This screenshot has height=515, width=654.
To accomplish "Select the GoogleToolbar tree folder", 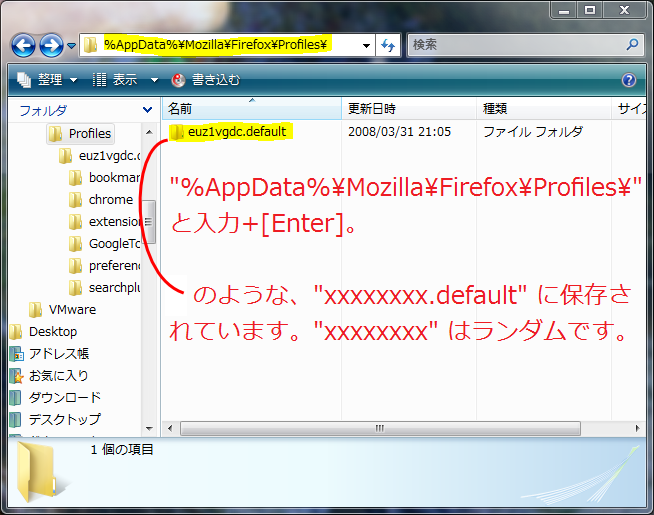I will point(105,244).
